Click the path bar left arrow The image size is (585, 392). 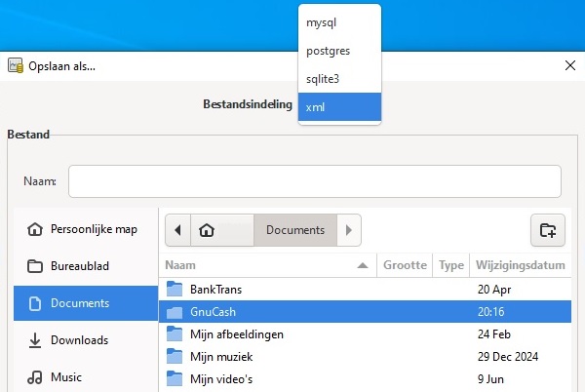click(x=177, y=230)
